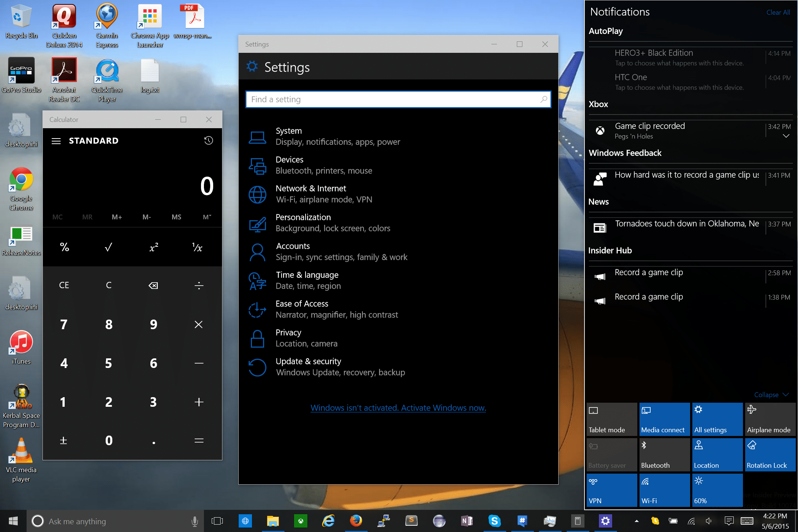Screen dimensions: 798x532
Task: Open HERO3+ Black Edition AutoPlay notification
Action: 690,58
